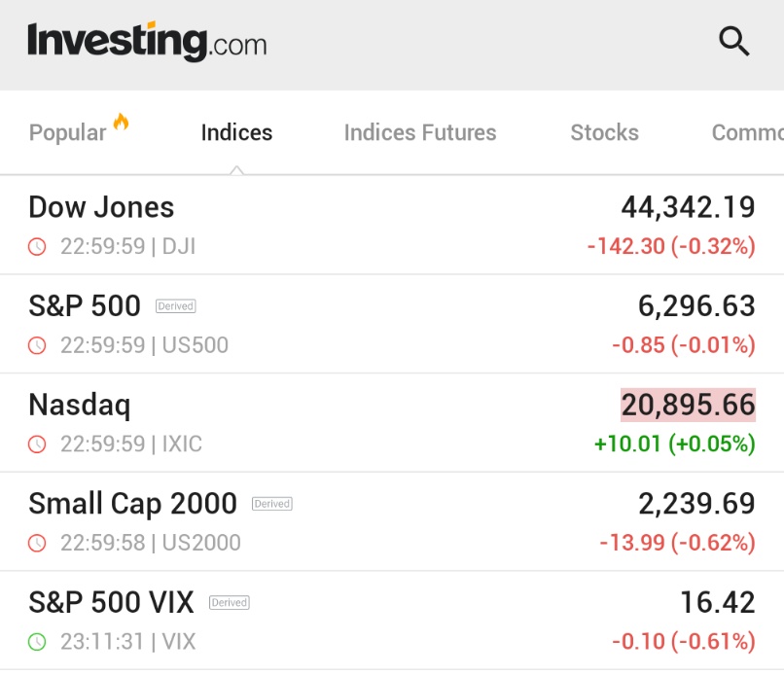This screenshot has height=675, width=784.
Task: Switch to the Popular tab
Action: pyautogui.click(x=67, y=133)
